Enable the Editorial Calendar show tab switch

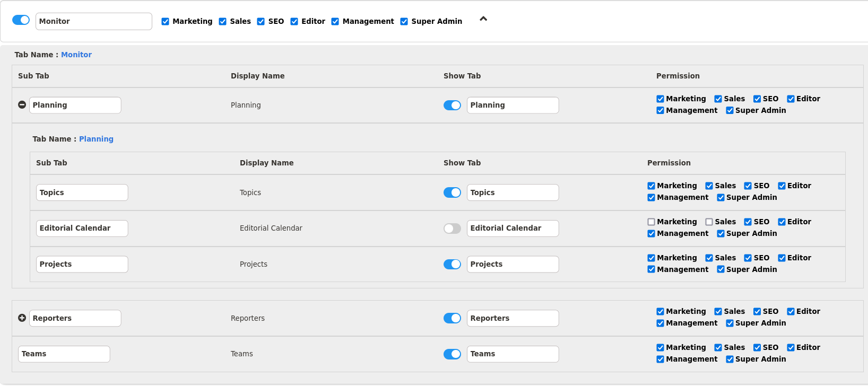[452, 229]
